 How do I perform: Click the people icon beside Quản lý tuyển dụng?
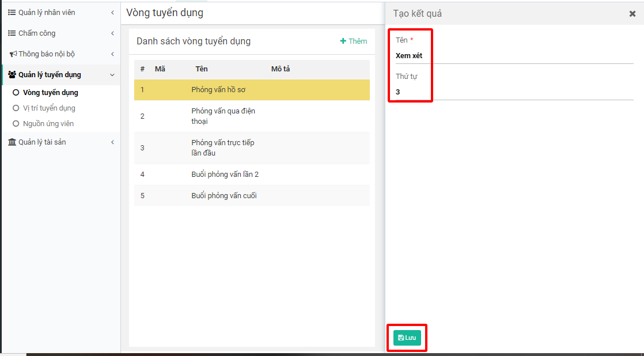point(12,75)
